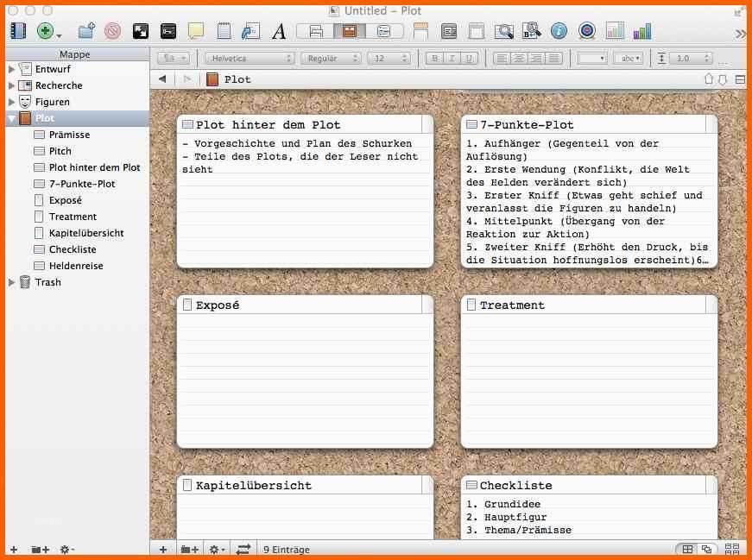Toggle auto-load selection arrows in footer

coord(243,550)
